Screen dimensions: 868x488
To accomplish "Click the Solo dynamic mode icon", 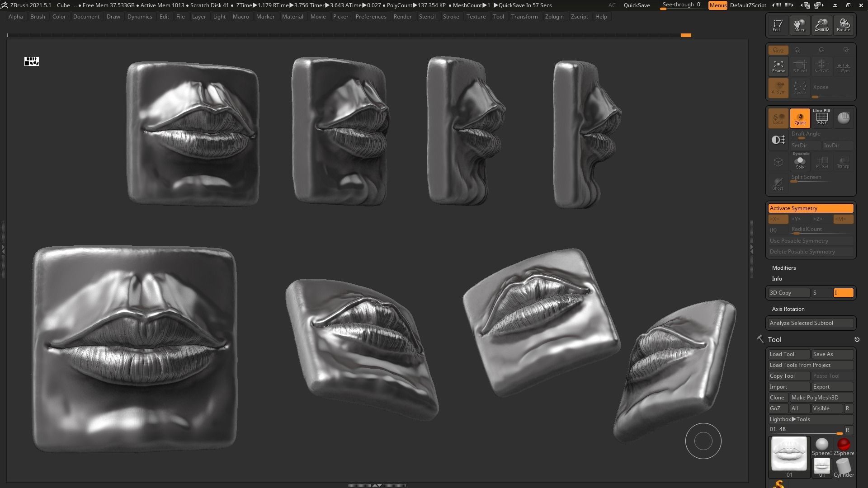I will (800, 162).
